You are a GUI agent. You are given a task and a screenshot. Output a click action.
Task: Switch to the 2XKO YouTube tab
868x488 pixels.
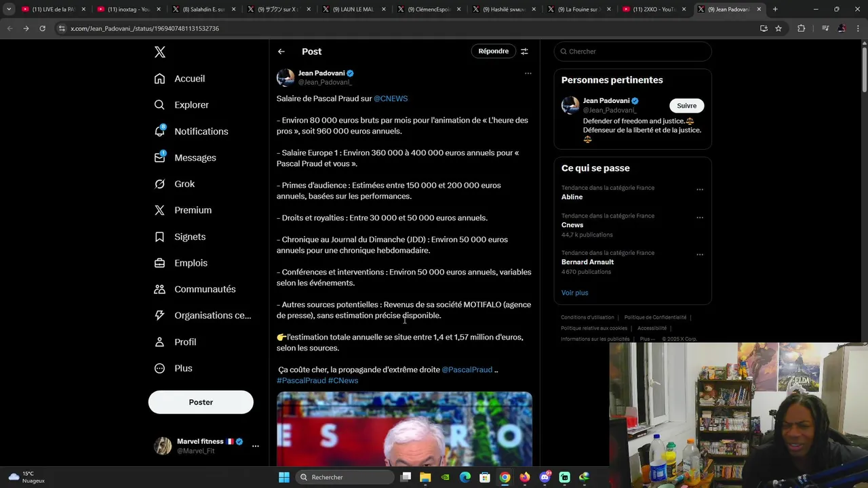[x=654, y=9]
